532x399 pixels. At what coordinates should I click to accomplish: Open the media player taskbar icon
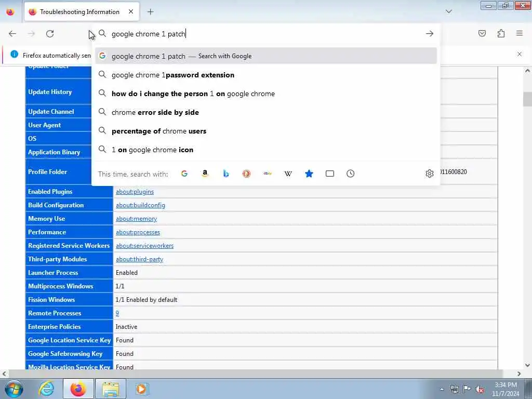[141, 389]
